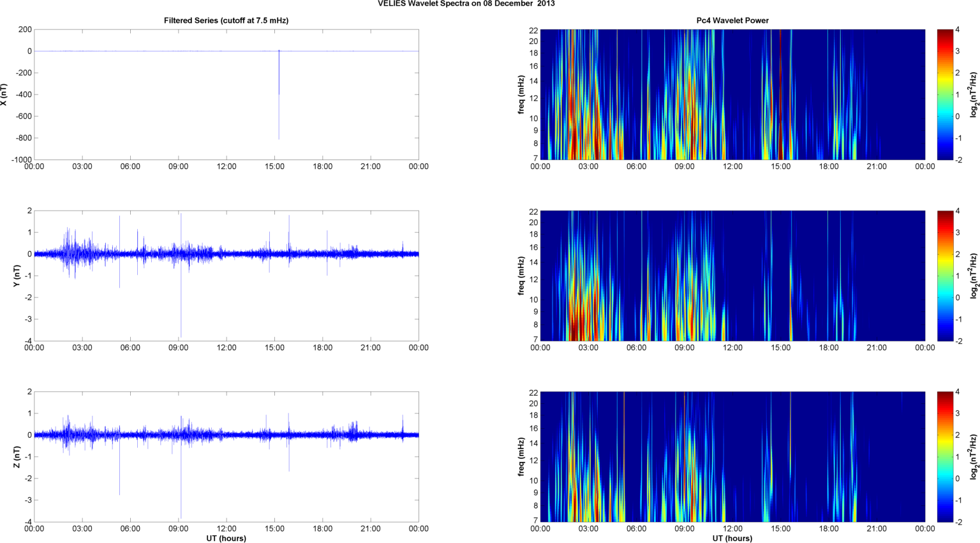Click the 'Filtered Series (cutoff at 7.5 mHz)' heading
The image size is (980, 543).
(226, 20)
